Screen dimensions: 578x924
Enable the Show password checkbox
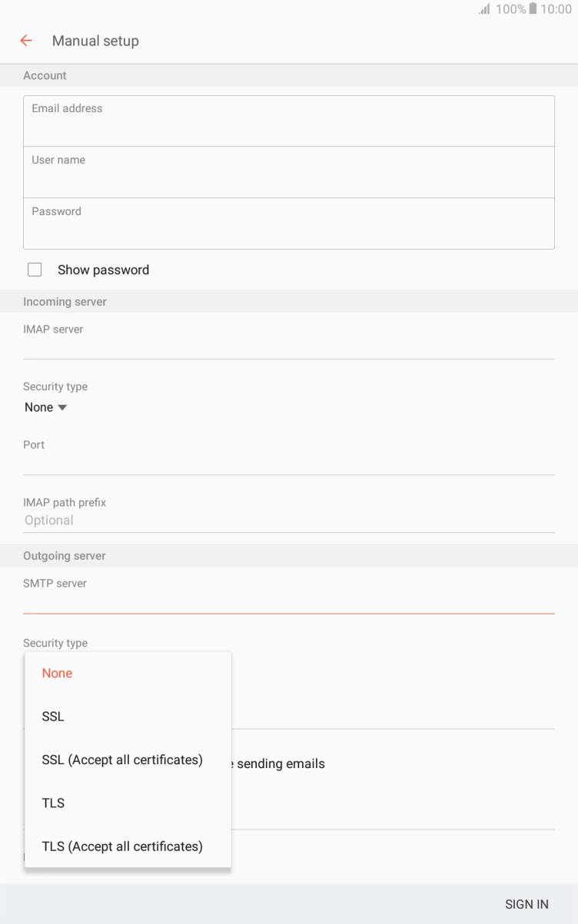click(x=35, y=270)
